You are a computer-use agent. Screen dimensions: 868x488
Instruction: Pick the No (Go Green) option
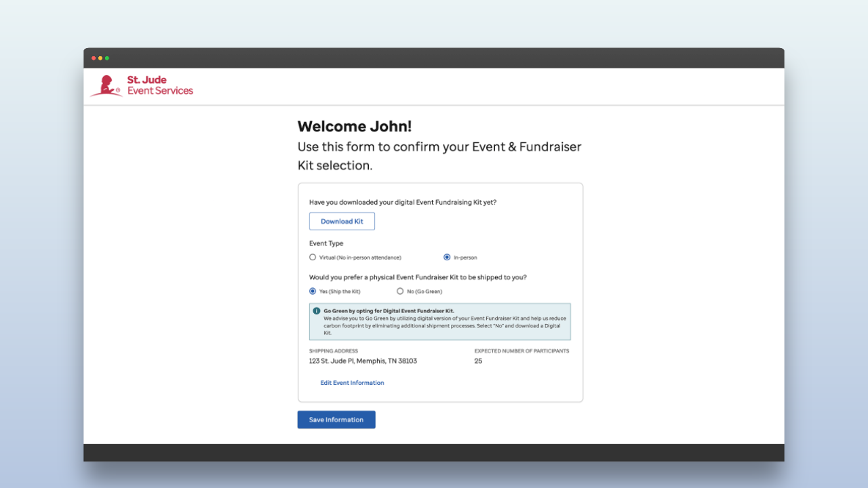coord(400,291)
